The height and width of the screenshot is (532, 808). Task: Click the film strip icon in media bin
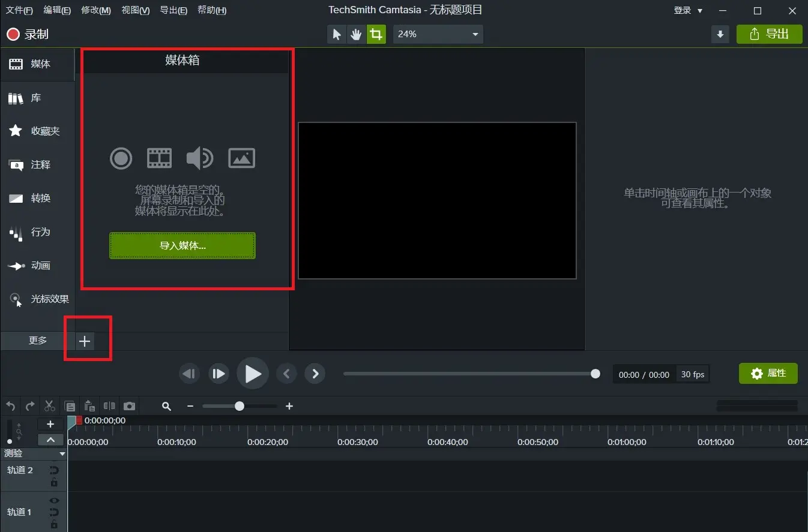click(159, 158)
